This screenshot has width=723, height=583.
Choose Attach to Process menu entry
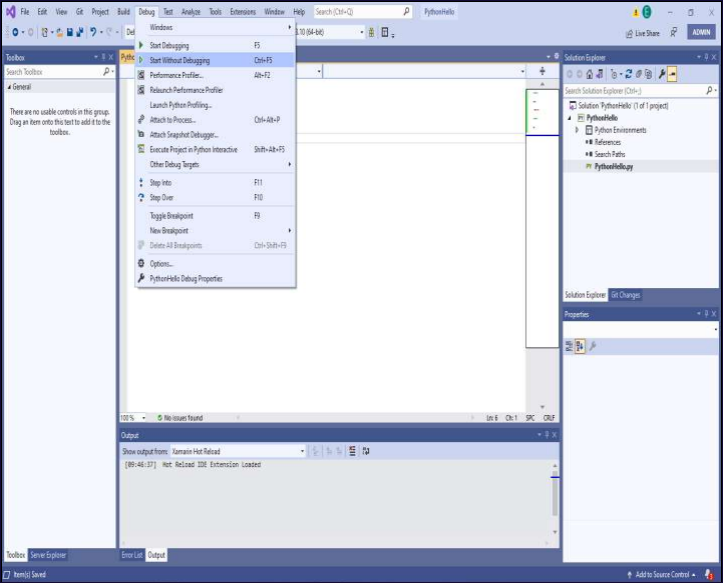(x=215, y=120)
